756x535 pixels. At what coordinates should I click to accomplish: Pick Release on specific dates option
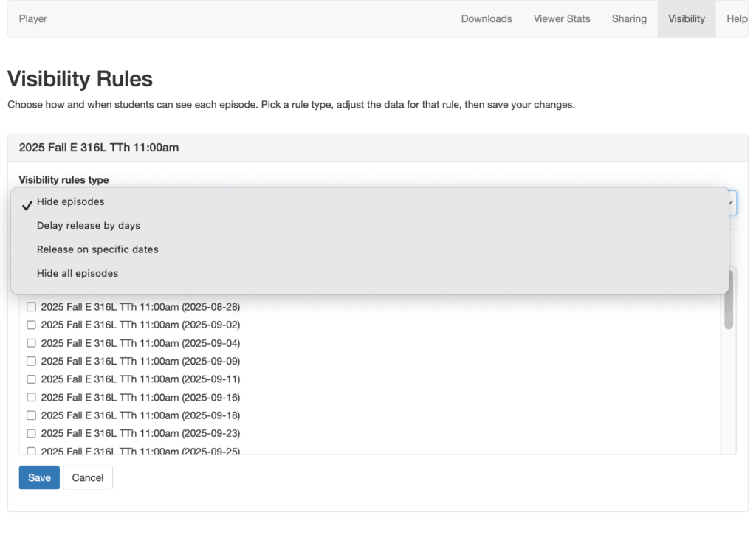click(x=97, y=249)
